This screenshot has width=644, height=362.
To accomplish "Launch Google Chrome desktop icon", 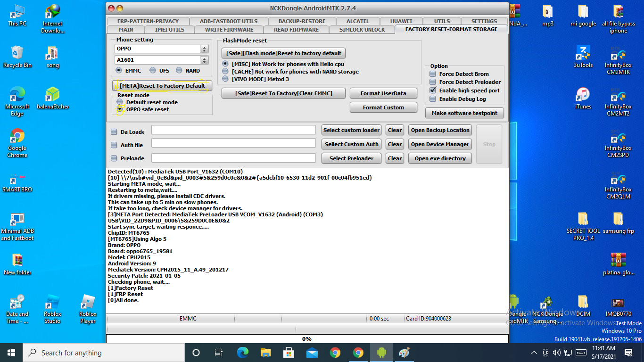I will (x=17, y=143).
